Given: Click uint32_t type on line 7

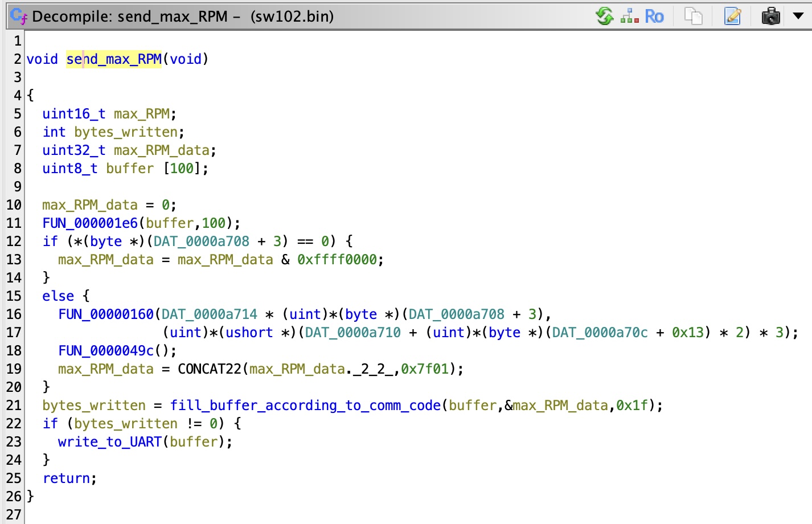Looking at the screenshot, I should [x=74, y=150].
